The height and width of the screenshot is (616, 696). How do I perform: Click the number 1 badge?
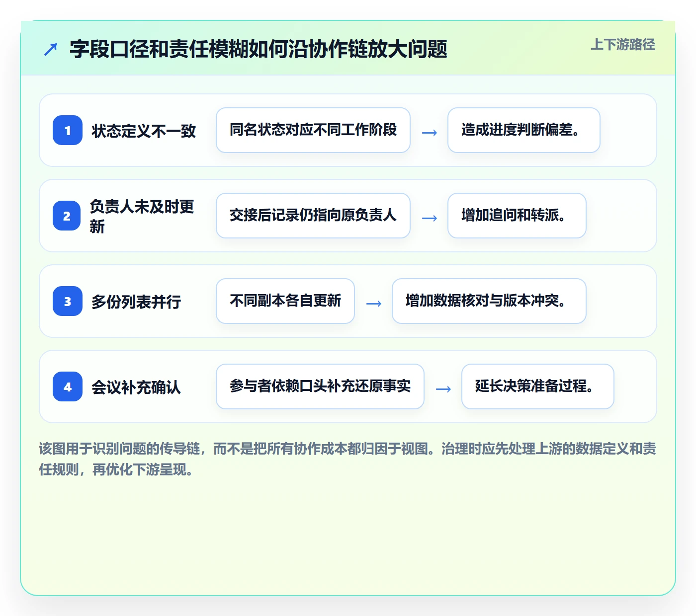(68, 130)
